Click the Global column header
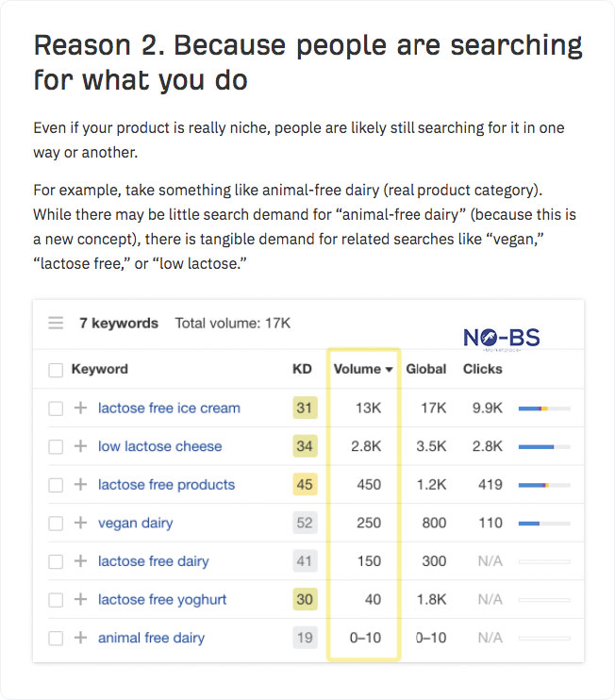The height and width of the screenshot is (700, 615). [426, 369]
